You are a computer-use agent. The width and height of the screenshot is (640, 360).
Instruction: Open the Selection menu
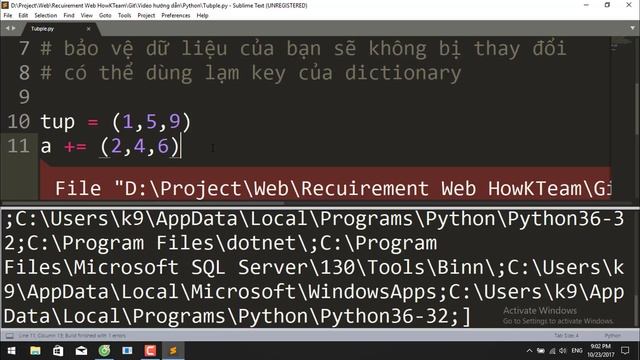[x=46, y=16]
